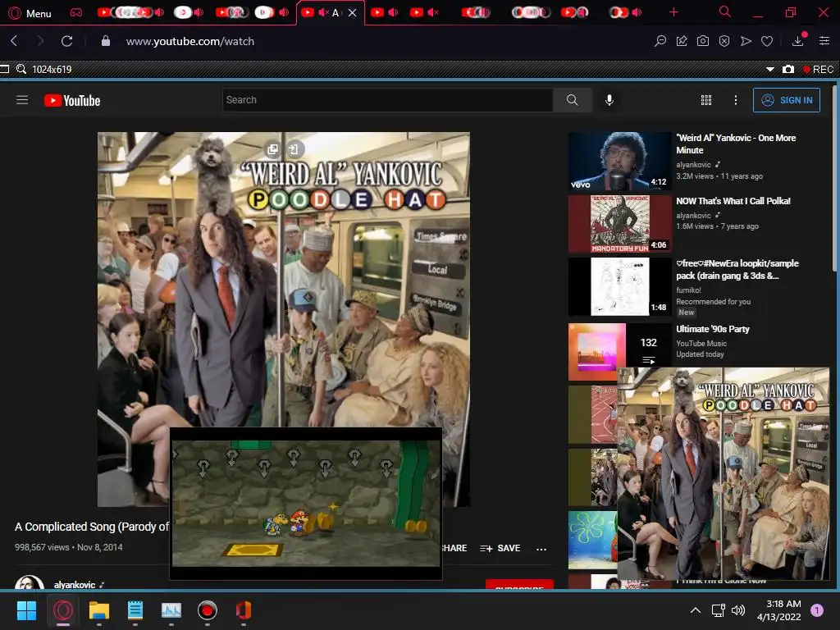This screenshot has height=630, width=840.
Task: View site security lock icon
Action: click(x=106, y=41)
